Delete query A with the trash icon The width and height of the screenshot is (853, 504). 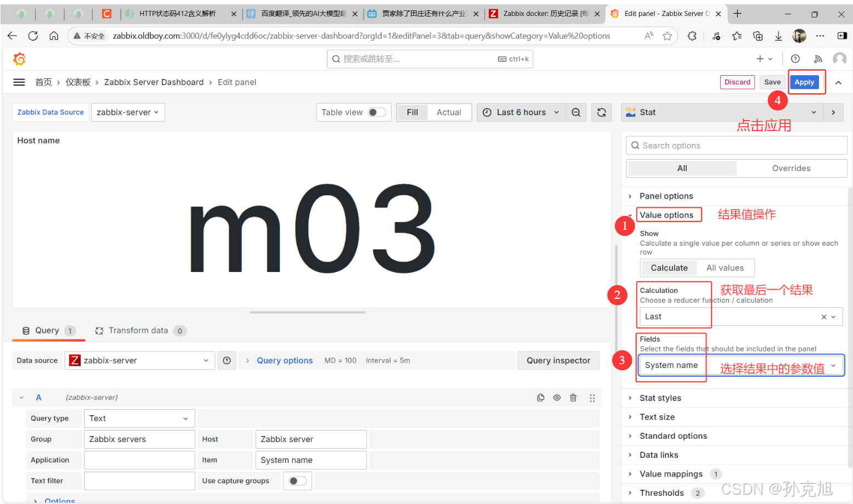click(x=573, y=398)
